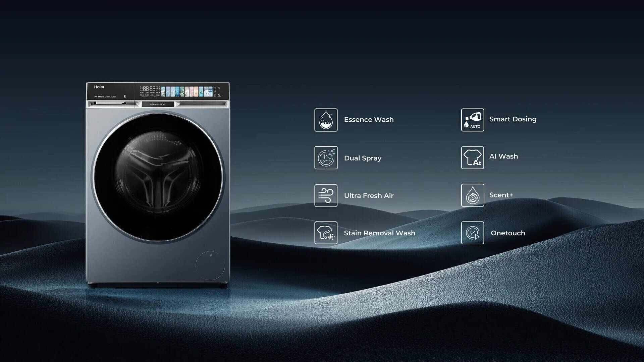Click the washing machine's round door
Image resolution: width=644 pixels, height=362 pixels.
pos(158,177)
